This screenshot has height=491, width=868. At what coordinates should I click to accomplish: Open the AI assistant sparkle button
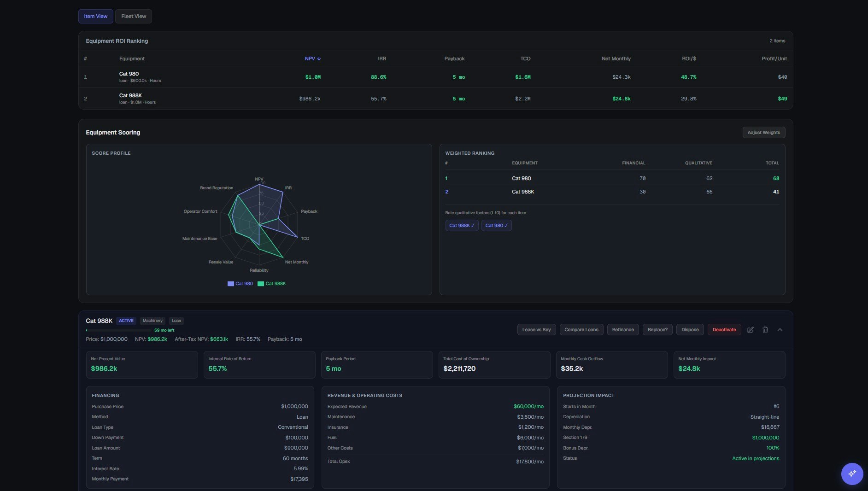[851, 473]
